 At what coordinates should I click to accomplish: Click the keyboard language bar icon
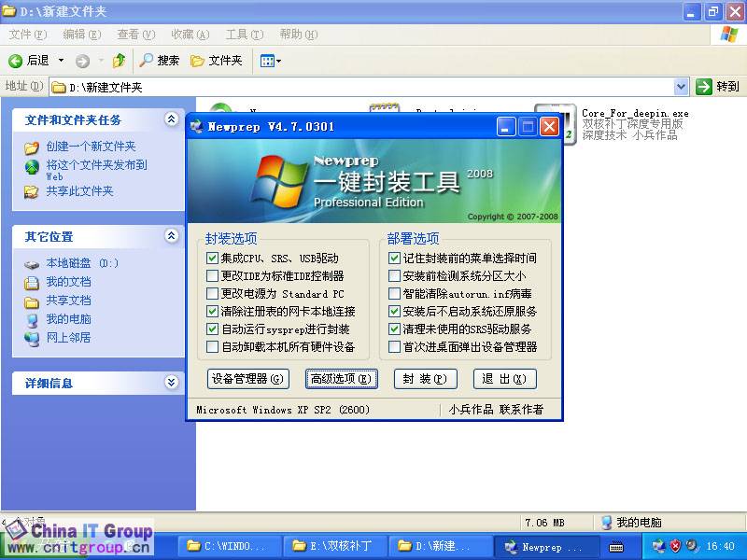pyautogui.click(x=616, y=547)
